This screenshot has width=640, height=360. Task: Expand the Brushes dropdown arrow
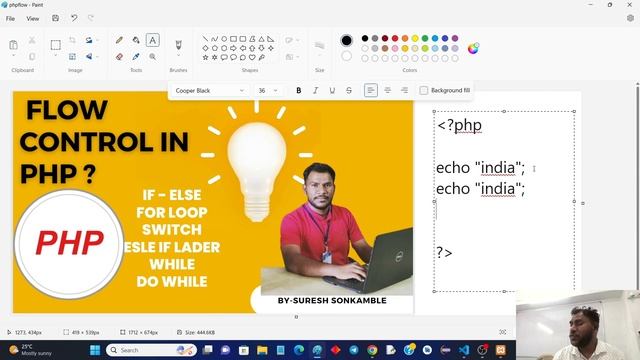(x=178, y=56)
